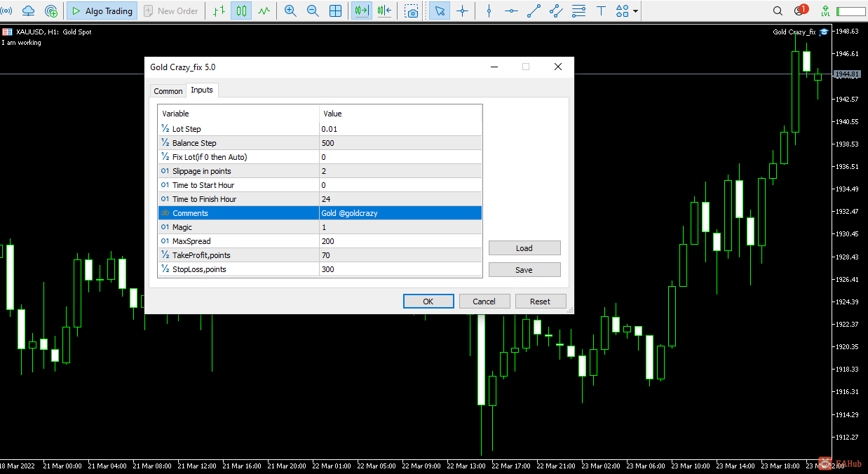Click the Value column header
Screen dimensions: 868x474
[x=400, y=114]
